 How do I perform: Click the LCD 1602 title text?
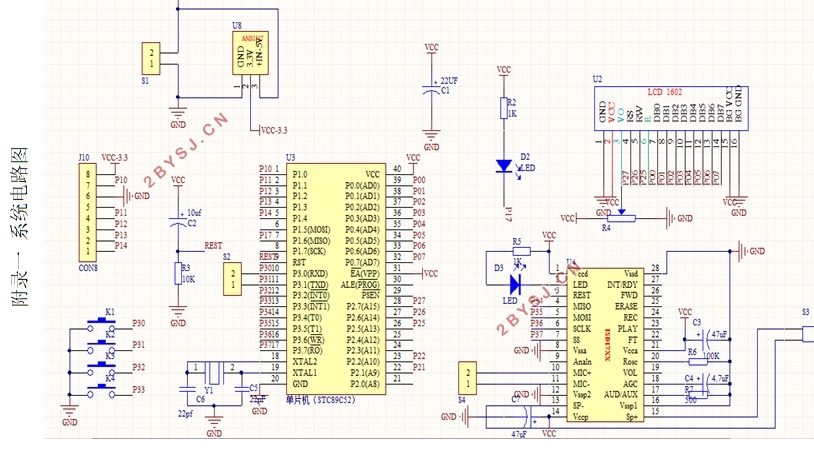pyautogui.click(x=664, y=92)
